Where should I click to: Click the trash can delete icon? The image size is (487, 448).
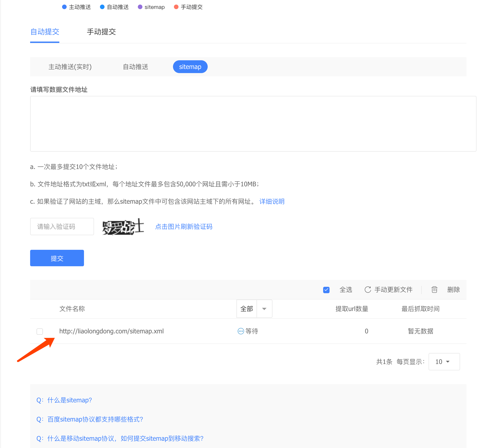click(434, 290)
